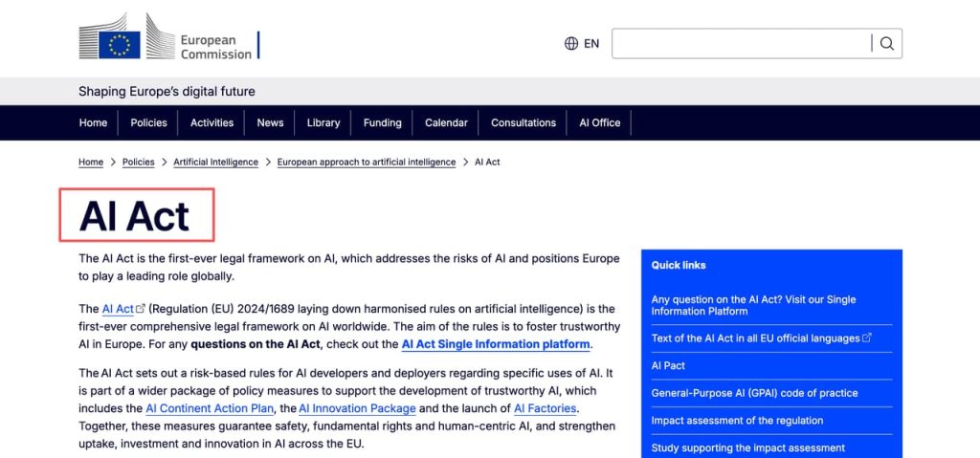Open the Activities navigation menu item

(x=212, y=122)
